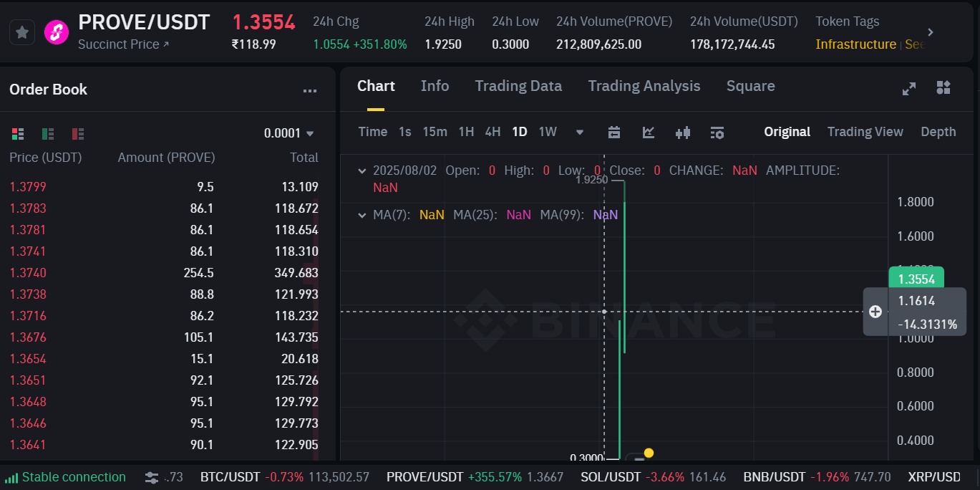980x490 pixels.
Task: Show only buy orders in order book
Action: point(48,133)
